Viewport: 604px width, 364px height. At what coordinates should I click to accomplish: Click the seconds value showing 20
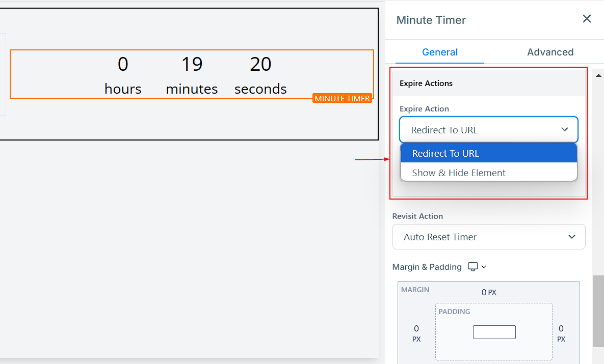(260, 64)
